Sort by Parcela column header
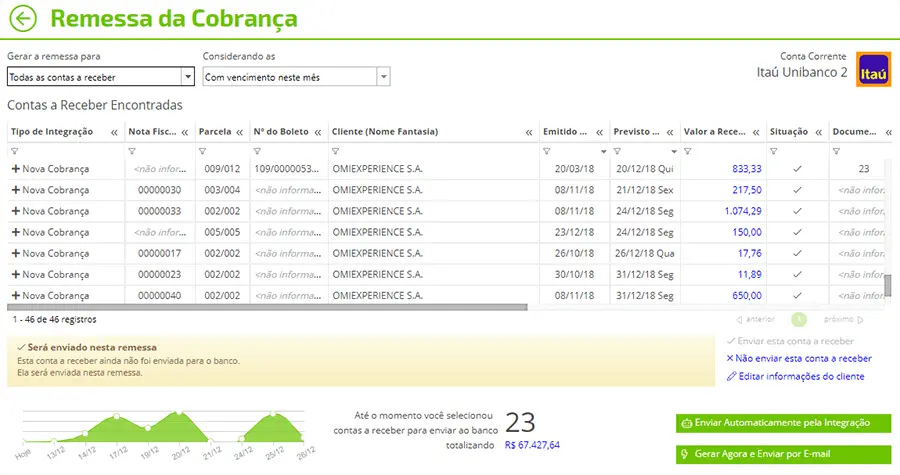 (x=215, y=131)
